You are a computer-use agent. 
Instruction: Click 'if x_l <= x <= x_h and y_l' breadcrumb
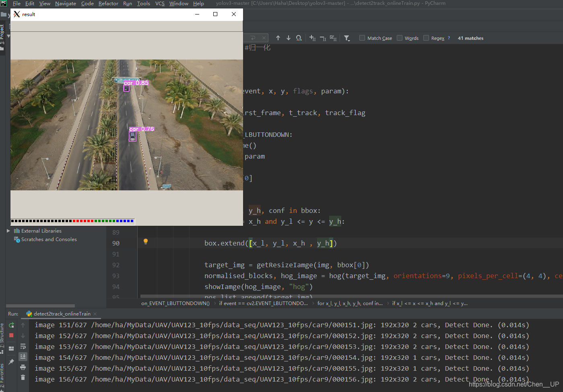click(x=430, y=303)
